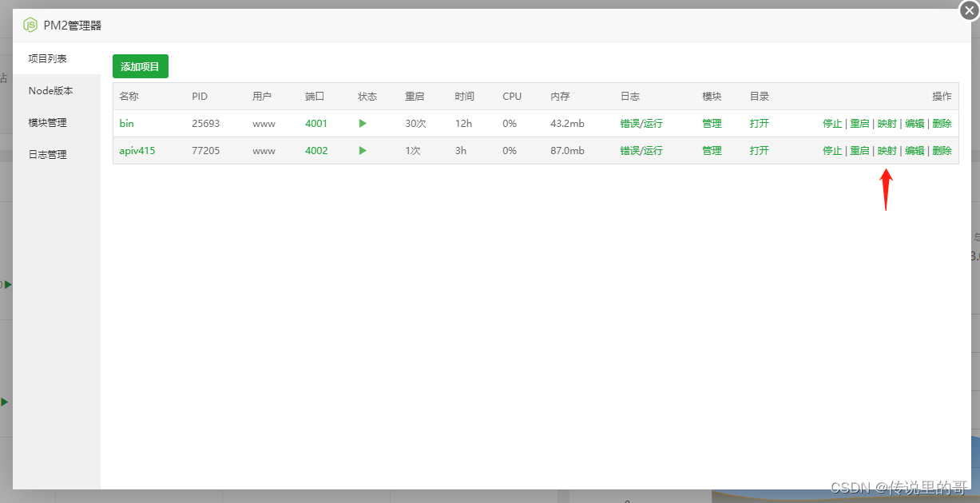Close the PM2 manager dialog
This screenshot has height=503, width=980.
pyautogui.click(x=969, y=10)
